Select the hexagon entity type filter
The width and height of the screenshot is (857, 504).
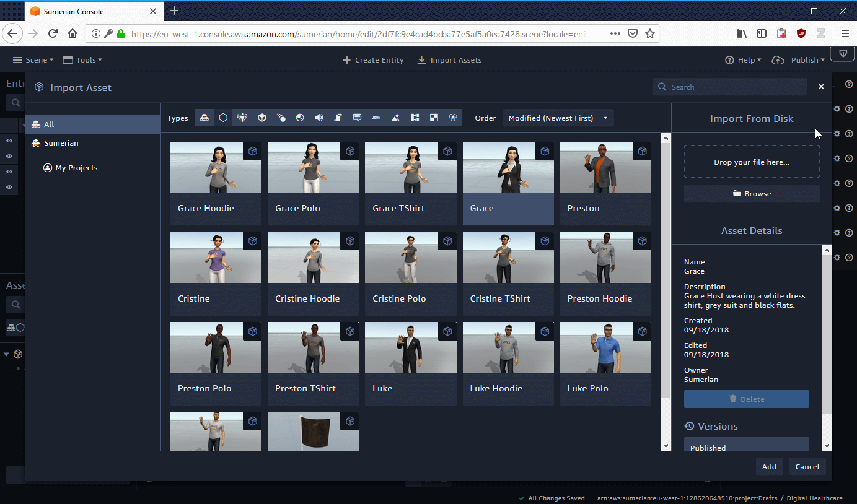coord(223,118)
